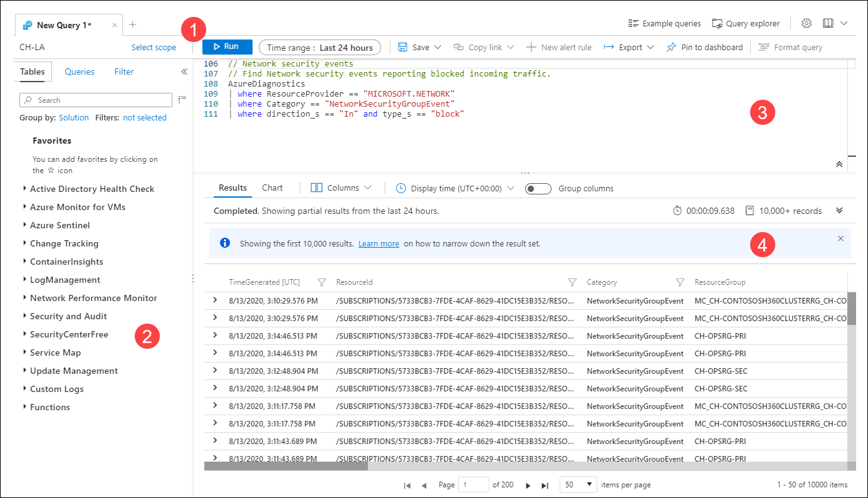The image size is (868, 498).
Task: Expand the chevron next to the book icon
Action: tap(844, 23)
